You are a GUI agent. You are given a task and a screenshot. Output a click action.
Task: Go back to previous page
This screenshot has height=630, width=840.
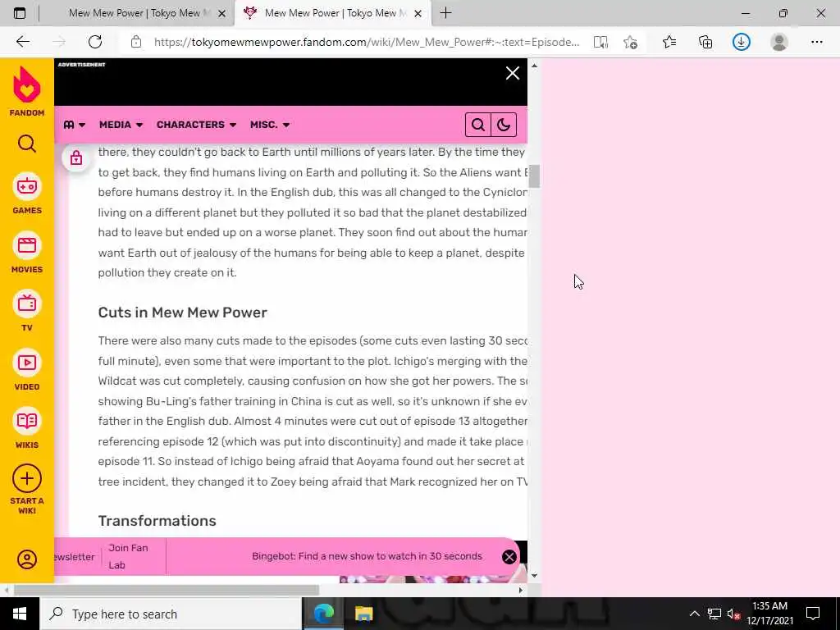[22, 42]
